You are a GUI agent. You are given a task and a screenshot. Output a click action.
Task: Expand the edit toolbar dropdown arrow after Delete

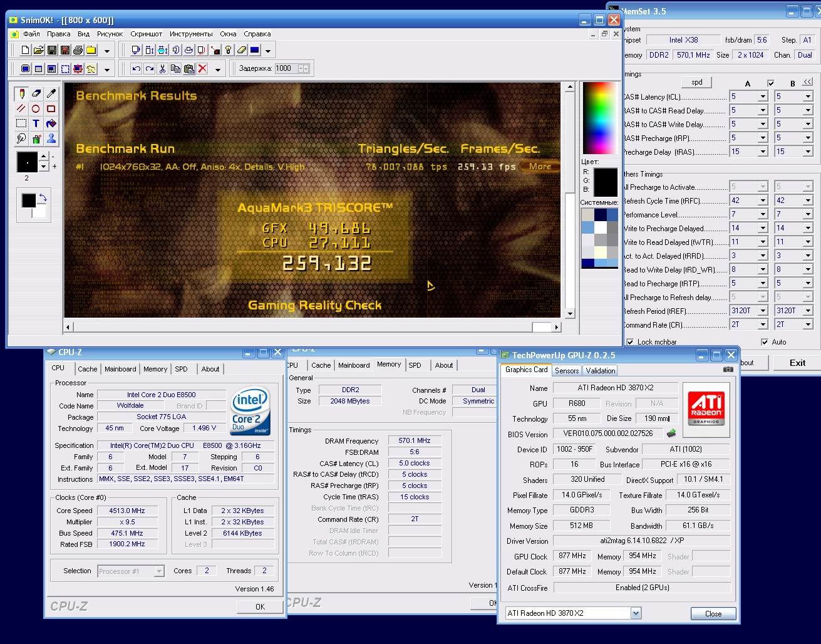pyautogui.click(x=218, y=70)
